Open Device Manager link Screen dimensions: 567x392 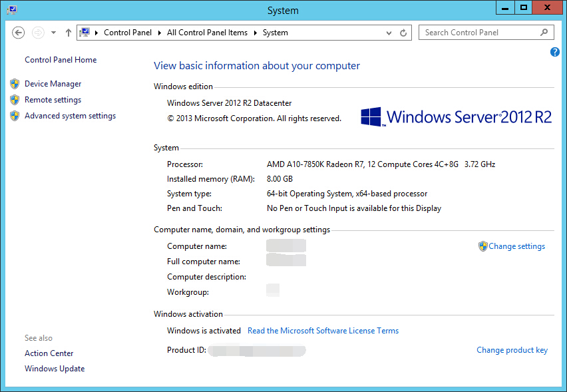point(53,84)
